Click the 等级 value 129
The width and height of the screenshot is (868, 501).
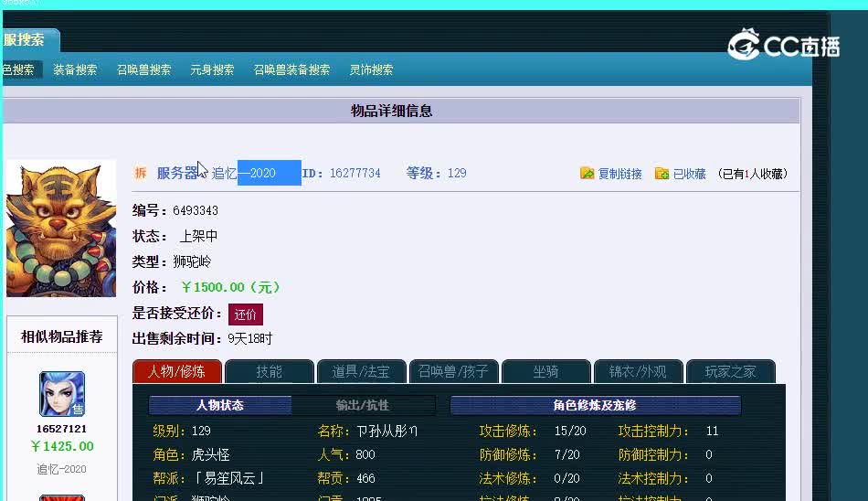[x=457, y=173]
